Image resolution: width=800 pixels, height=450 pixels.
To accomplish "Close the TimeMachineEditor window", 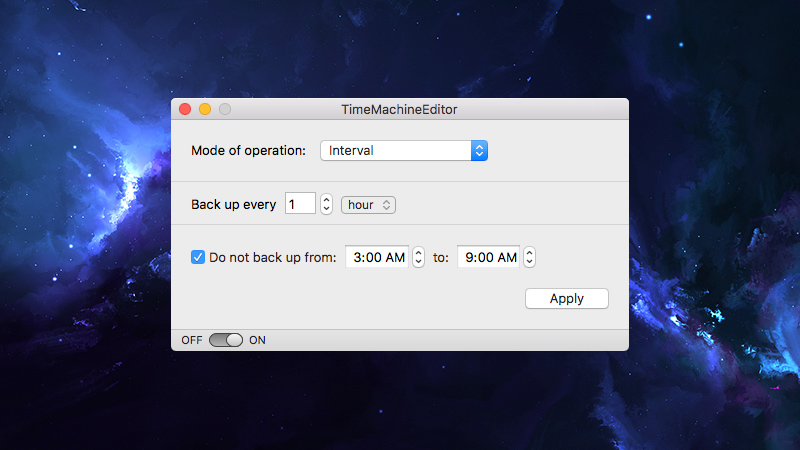I will [x=185, y=109].
